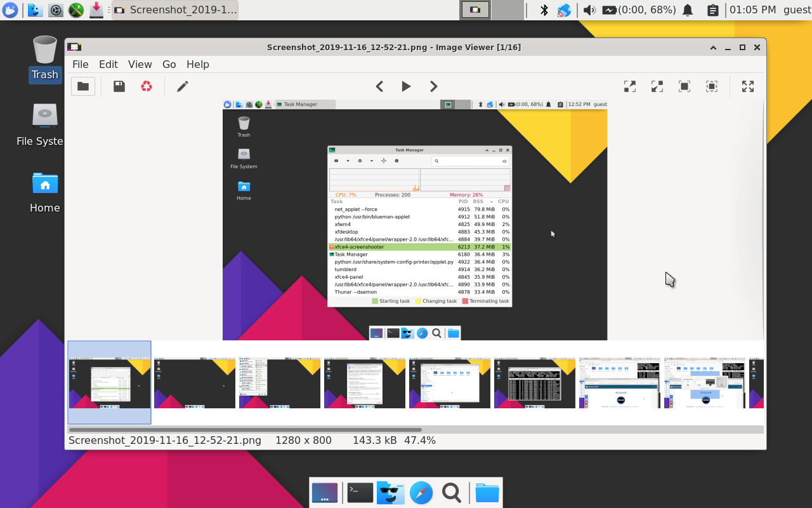Select the Home folder desktop icon
Screen dimensions: 812x508
44,192
